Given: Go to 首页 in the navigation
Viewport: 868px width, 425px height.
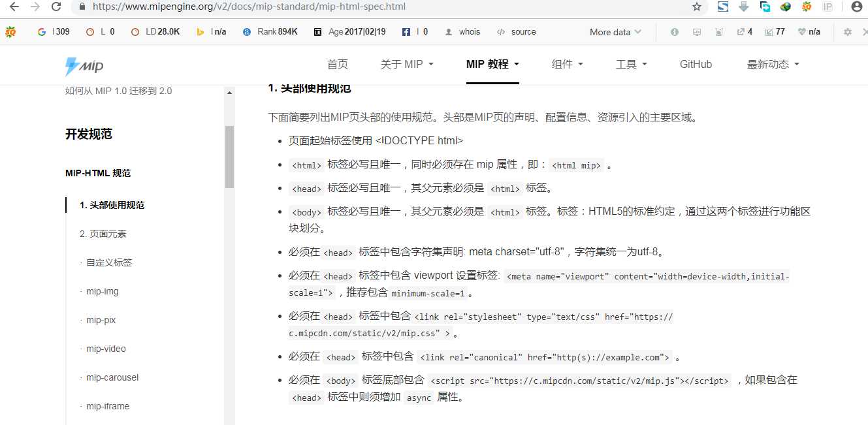Looking at the screenshot, I should pyautogui.click(x=338, y=64).
